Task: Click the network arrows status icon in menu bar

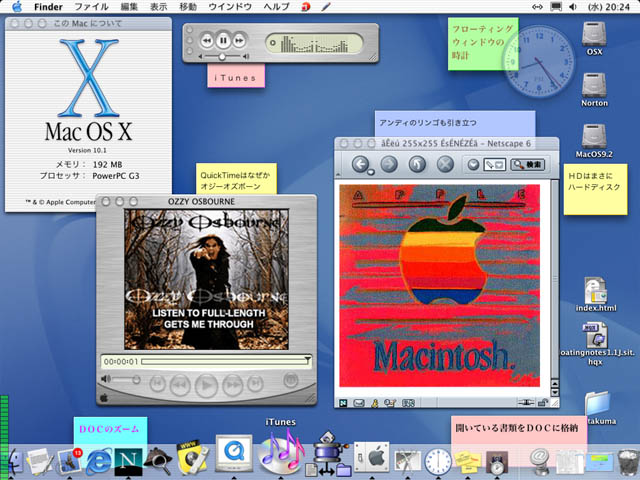Action: point(537,7)
